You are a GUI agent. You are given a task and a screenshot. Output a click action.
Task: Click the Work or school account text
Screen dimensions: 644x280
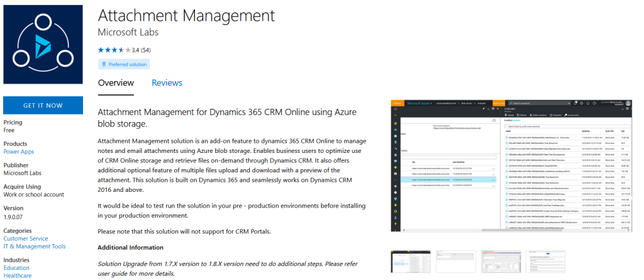34,194
